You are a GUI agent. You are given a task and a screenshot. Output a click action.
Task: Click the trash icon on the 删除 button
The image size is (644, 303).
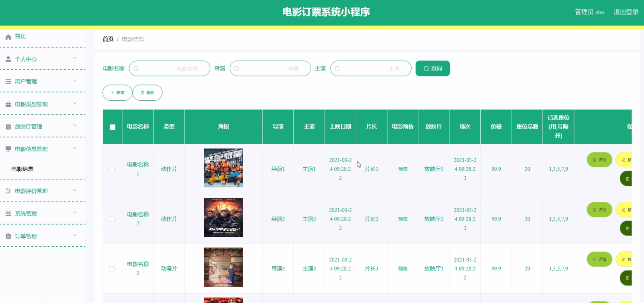tap(142, 93)
